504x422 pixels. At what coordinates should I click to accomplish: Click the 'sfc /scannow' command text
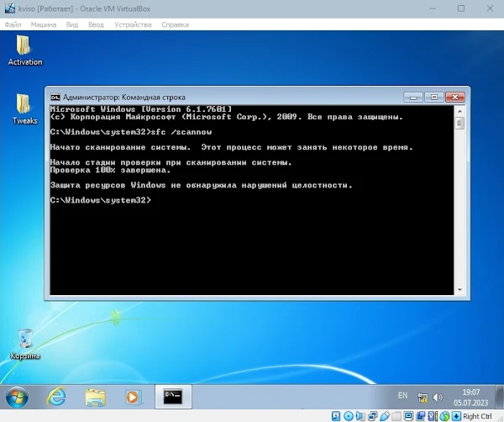pos(181,132)
